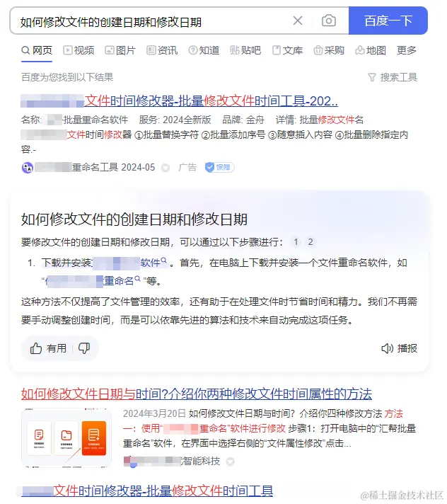Click small search icon after 软件
The height and width of the screenshot is (504, 447).
[x=164, y=260]
